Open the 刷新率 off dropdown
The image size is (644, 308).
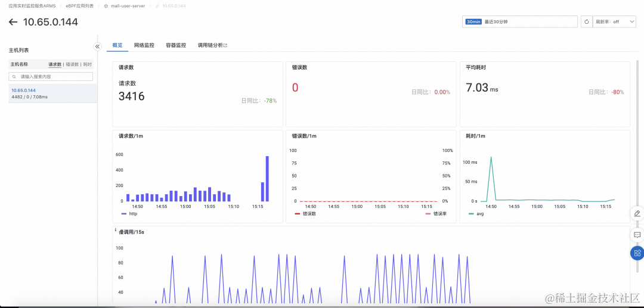point(615,21)
